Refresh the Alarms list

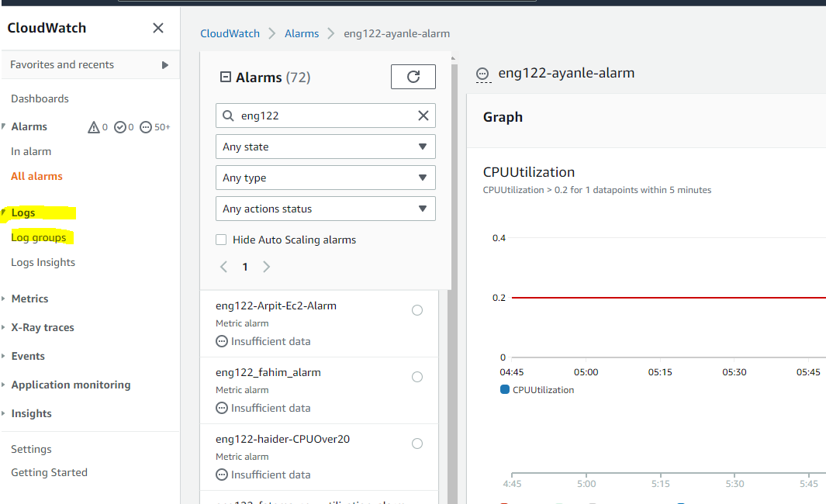pos(413,76)
